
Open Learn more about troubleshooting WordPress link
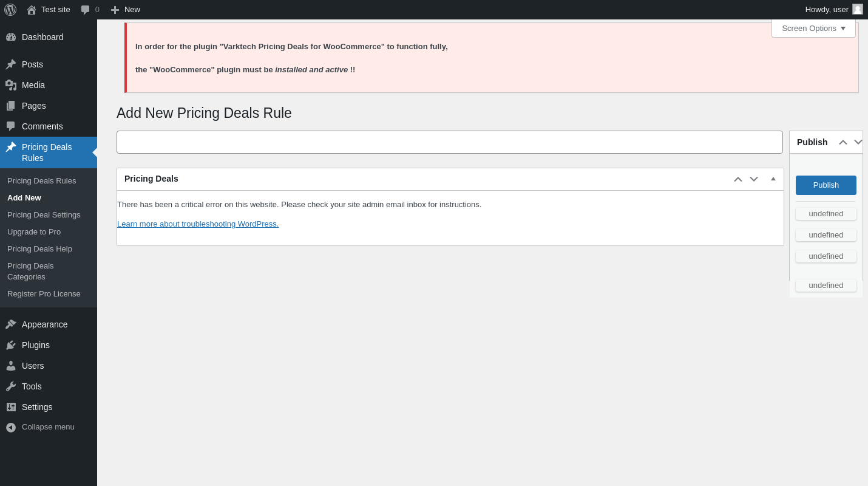[x=198, y=224]
